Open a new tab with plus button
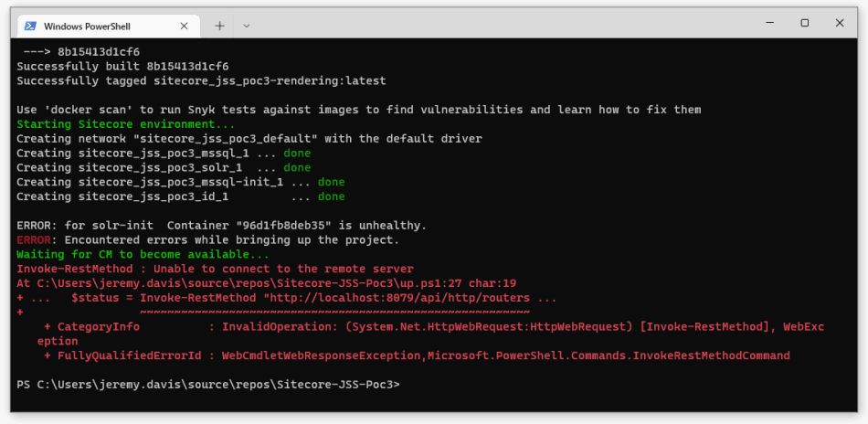 pyautogui.click(x=220, y=26)
